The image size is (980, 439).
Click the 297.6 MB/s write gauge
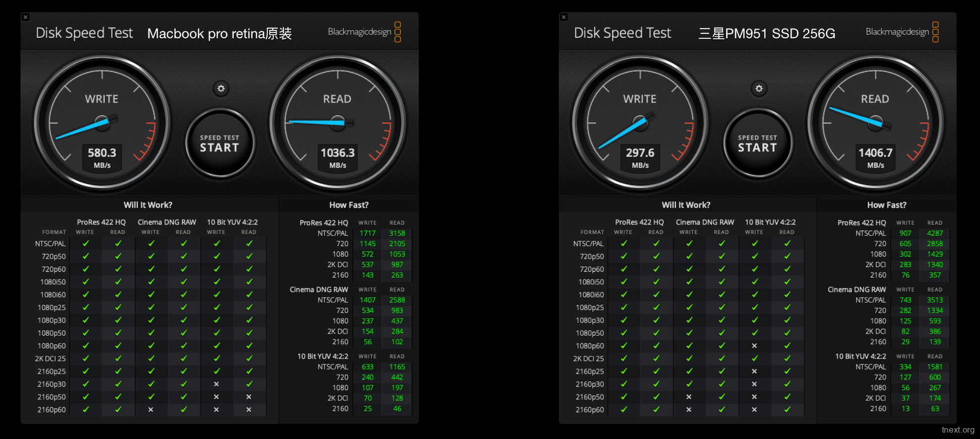pyautogui.click(x=640, y=123)
